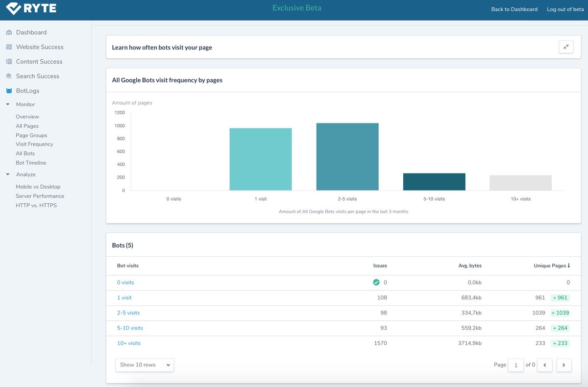Viewport: 588px width, 387px height.
Task: Click Log out of beta
Action: [565, 9]
